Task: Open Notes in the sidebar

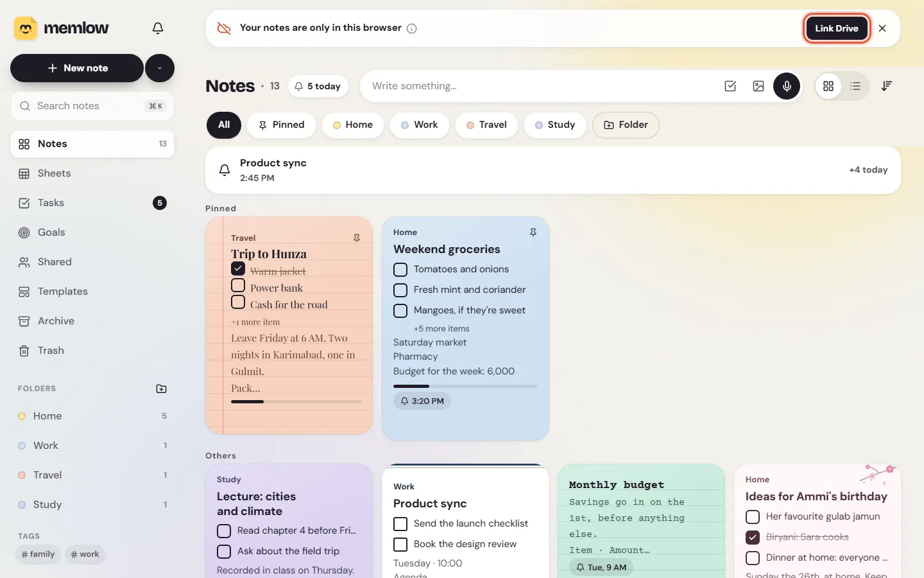Action: pos(92,144)
